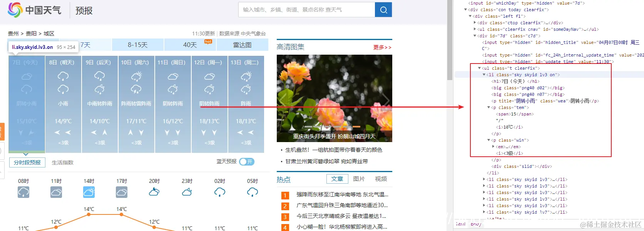Click the span 15 DOM line
The width and height of the screenshot is (644, 231).
point(515,114)
